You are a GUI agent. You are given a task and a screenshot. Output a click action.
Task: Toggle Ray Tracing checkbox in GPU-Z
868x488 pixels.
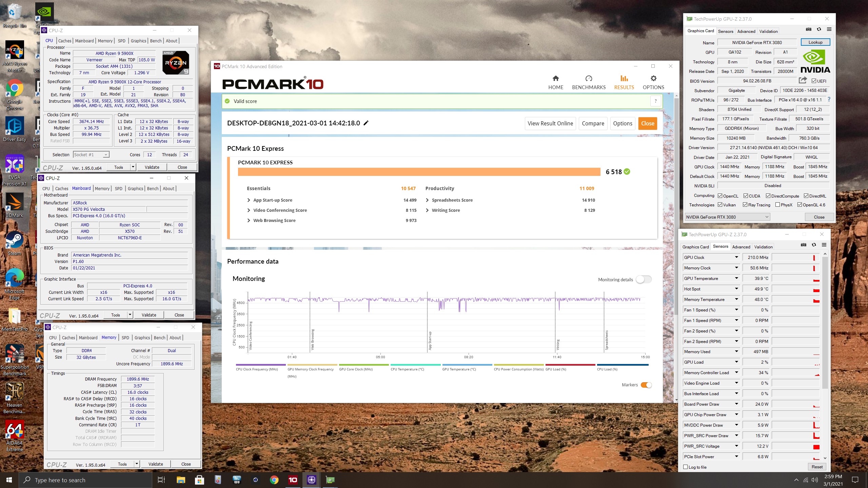point(745,205)
